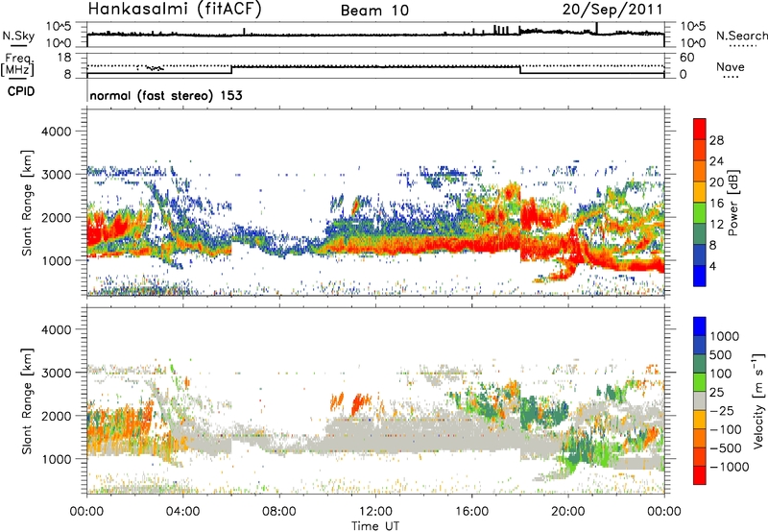768x532 pixels.
Task: Click the "Nave" legend label
Action: pyautogui.click(x=731, y=67)
